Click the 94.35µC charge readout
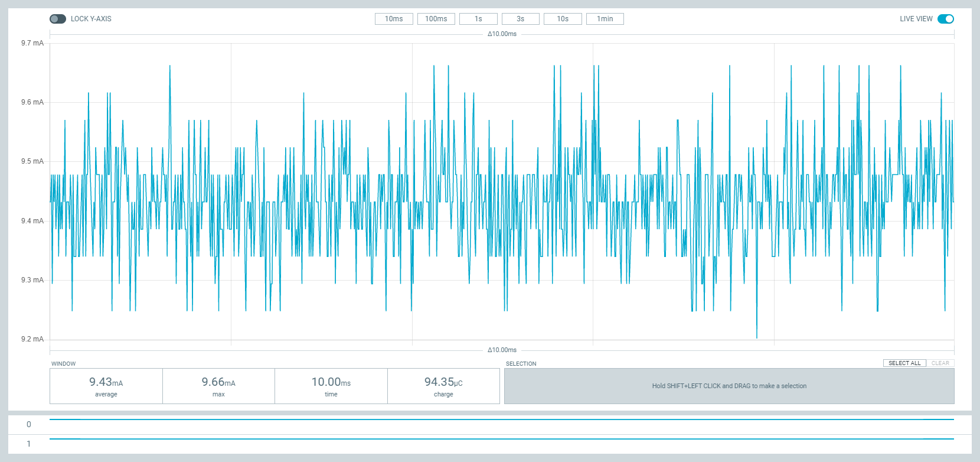The height and width of the screenshot is (462, 980). pos(443,386)
